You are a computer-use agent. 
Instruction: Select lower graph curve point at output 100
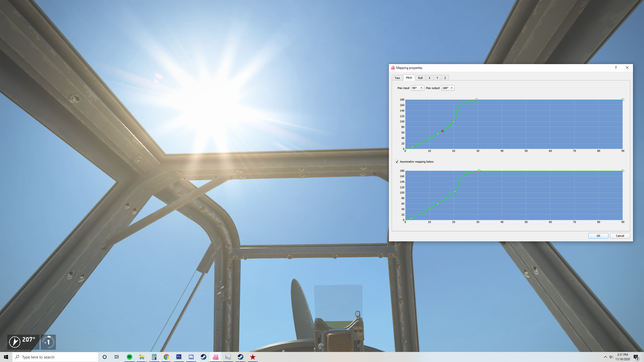point(455,192)
